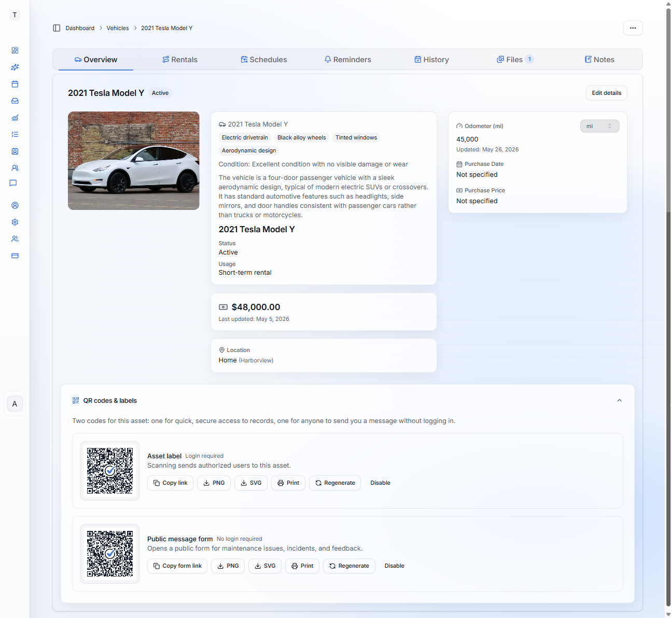The width and height of the screenshot is (672, 618).
Task: Open the calendar icon in sidebar
Action: point(15,84)
